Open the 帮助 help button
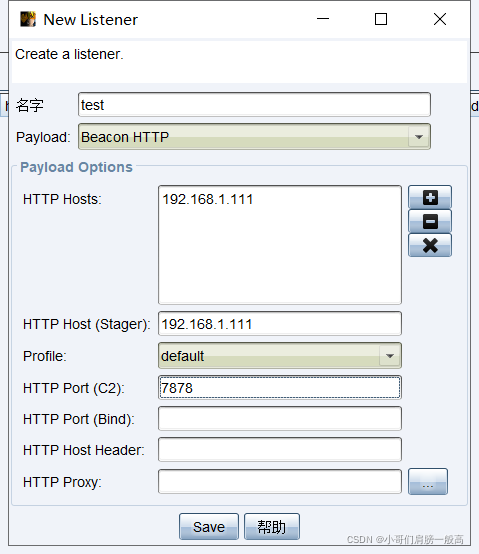 [272, 527]
